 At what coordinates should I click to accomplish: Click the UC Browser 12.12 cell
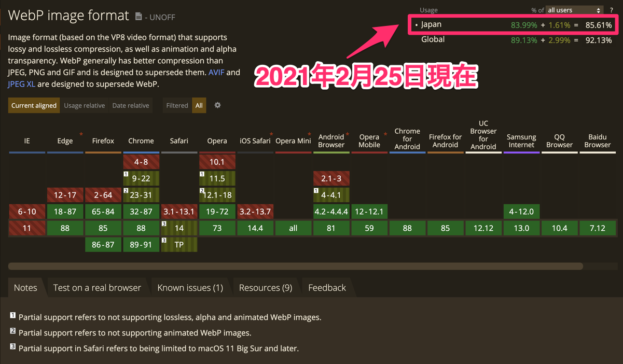pyautogui.click(x=483, y=228)
